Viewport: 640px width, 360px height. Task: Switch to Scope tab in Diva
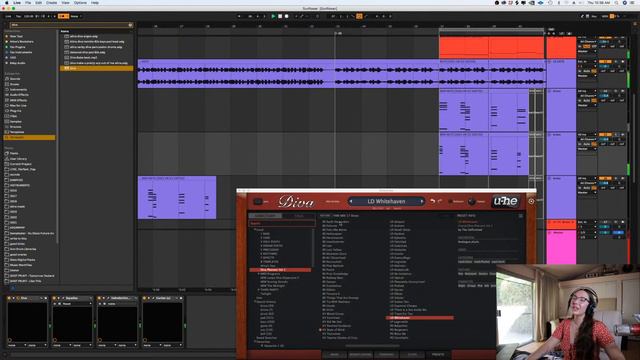click(x=412, y=354)
